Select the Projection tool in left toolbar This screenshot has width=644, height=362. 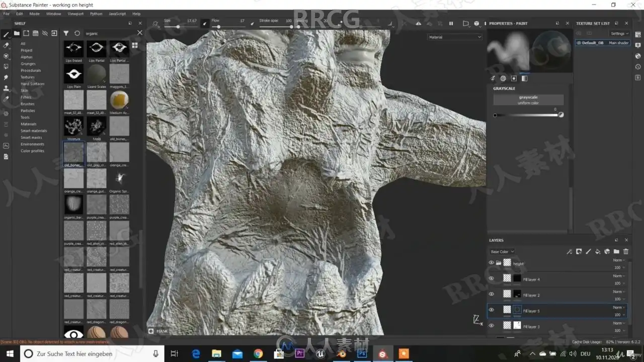coord(6,56)
